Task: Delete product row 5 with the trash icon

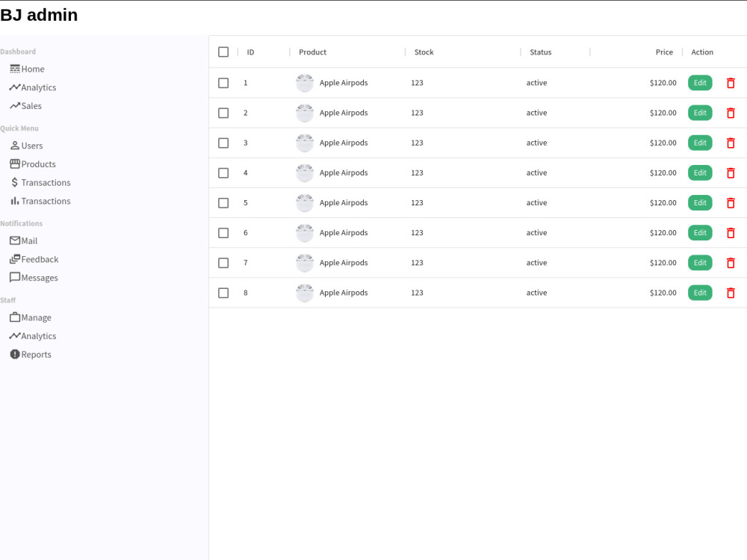Action: (x=731, y=203)
